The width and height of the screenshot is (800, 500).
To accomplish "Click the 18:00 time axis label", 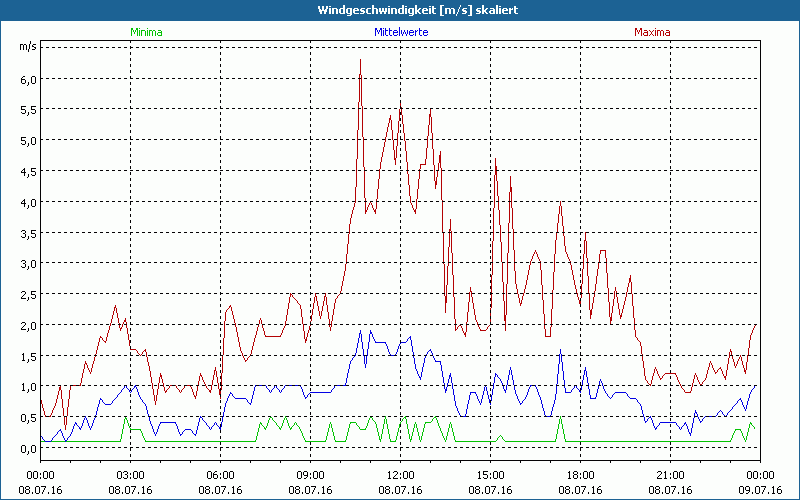I will click(x=581, y=475).
